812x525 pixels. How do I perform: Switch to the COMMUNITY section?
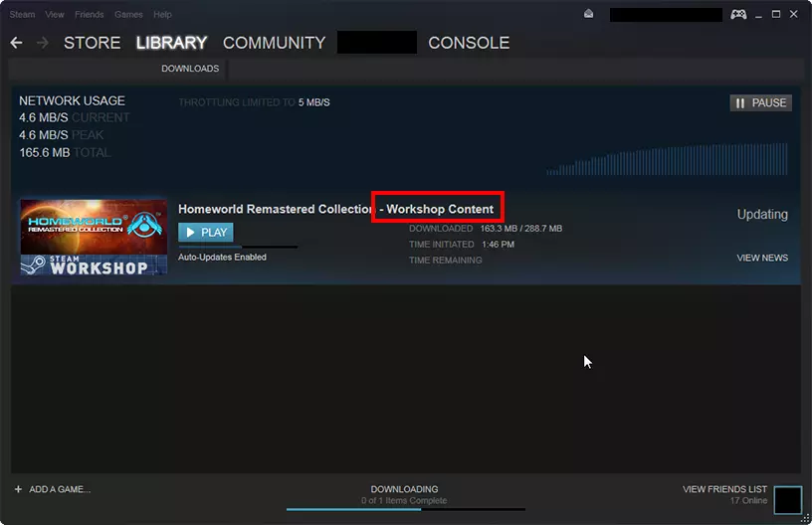coord(274,43)
